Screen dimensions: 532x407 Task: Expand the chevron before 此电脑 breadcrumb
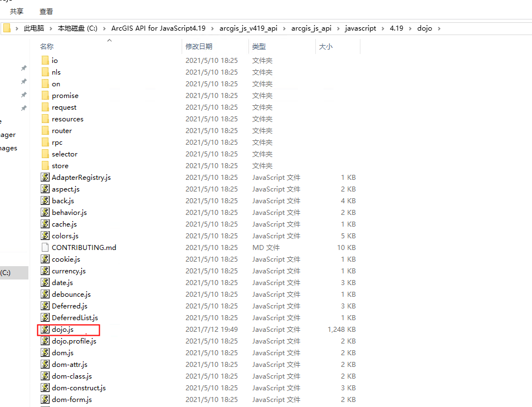click(x=17, y=28)
